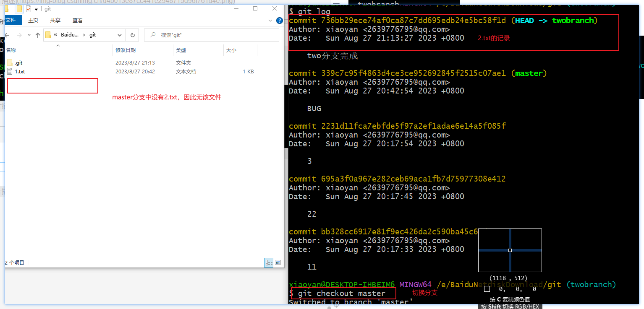Click the overflow « breadcrumb chevron
Screen dimensions: 644x309
55,35
